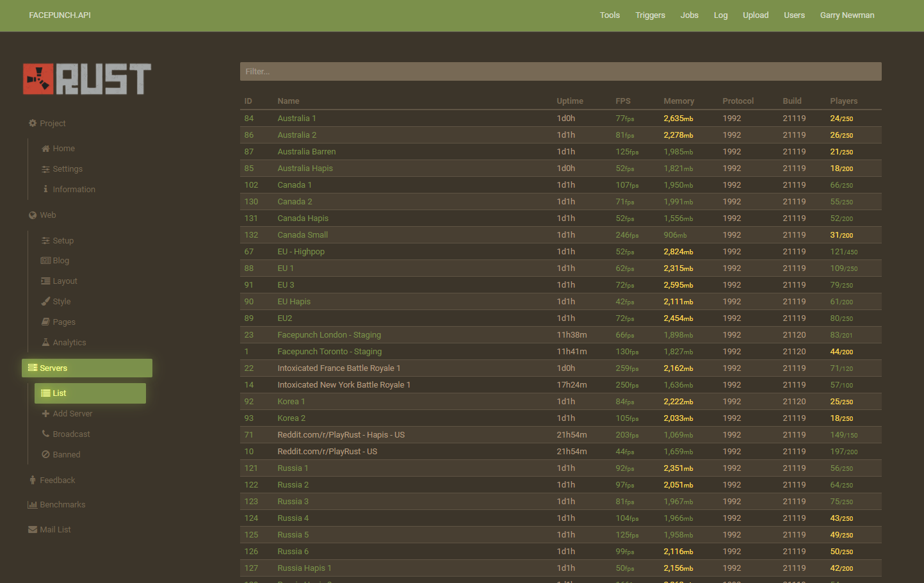924x583 pixels.
Task: Open Garry Newman account menu
Action: tap(847, 15)
